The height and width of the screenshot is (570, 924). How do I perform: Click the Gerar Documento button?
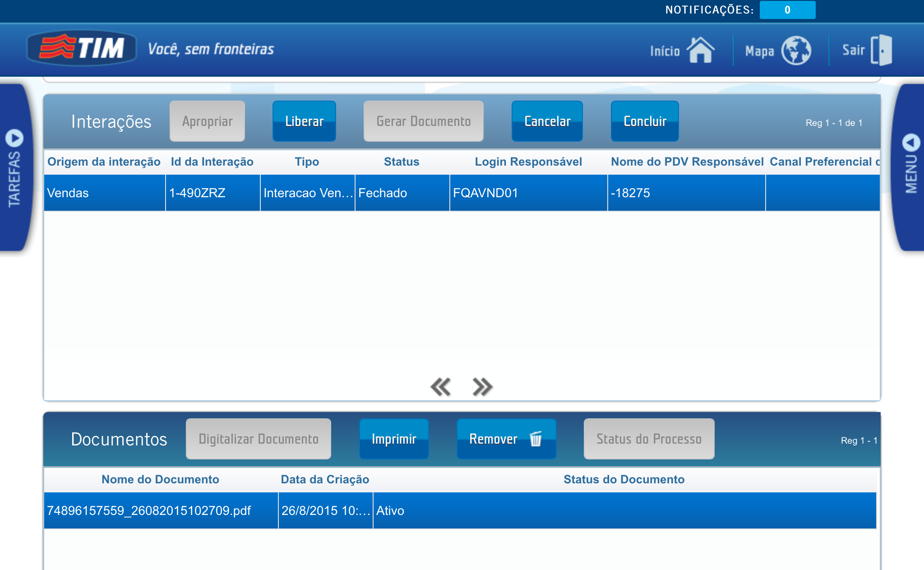(x=423, y=121)
